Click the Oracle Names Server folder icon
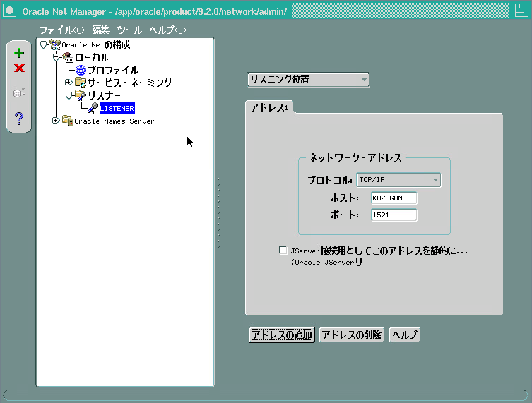 [68, 121]
